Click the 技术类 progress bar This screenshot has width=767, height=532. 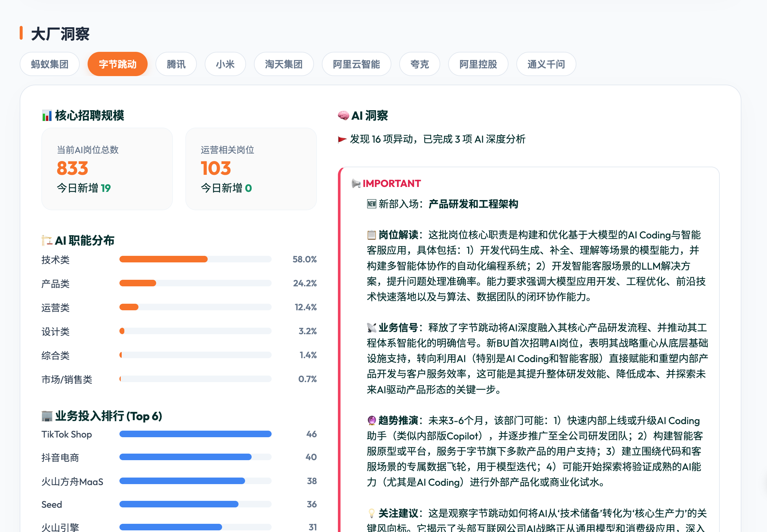click(x=195, y=259)
